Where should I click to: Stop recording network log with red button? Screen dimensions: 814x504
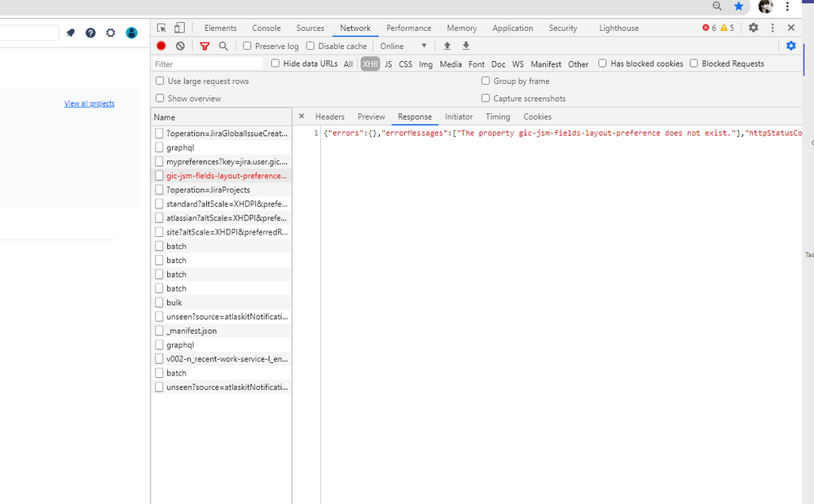click(x=161, y=46)
